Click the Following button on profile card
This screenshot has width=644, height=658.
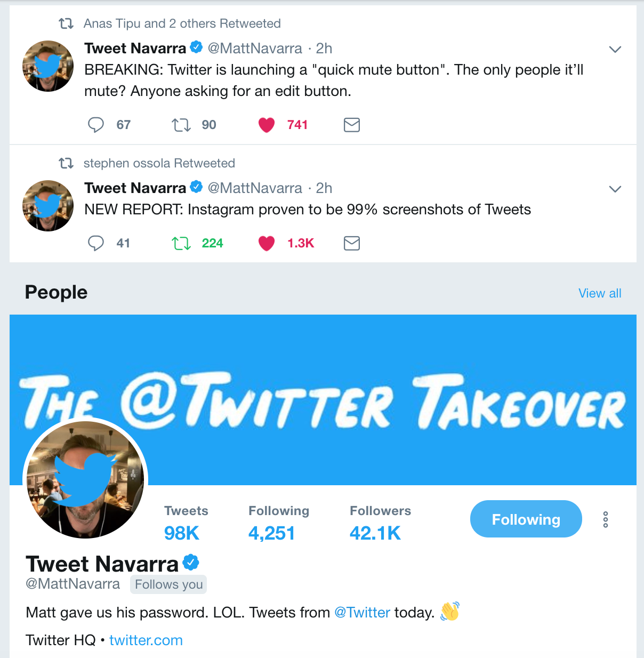[526, 519]
